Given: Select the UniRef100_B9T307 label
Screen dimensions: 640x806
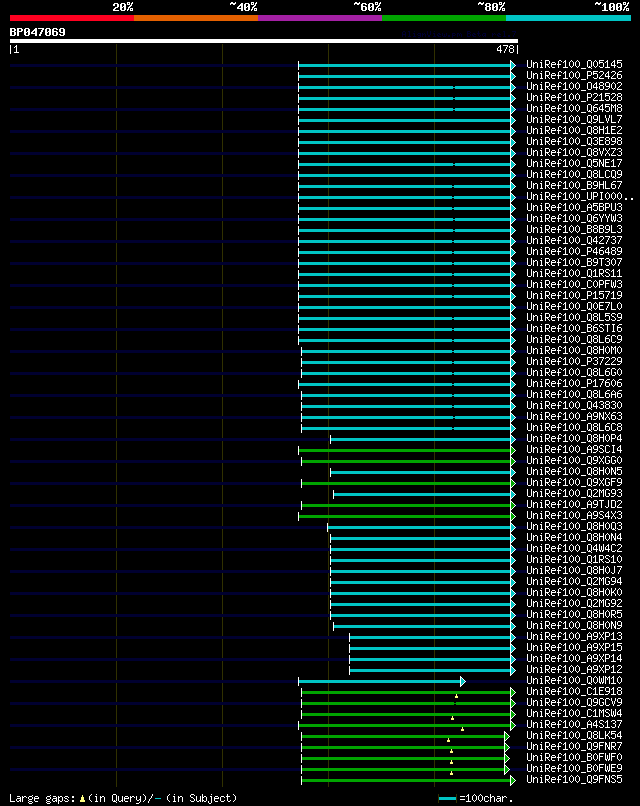Looking at the screenshot, I should pos(574,262).
